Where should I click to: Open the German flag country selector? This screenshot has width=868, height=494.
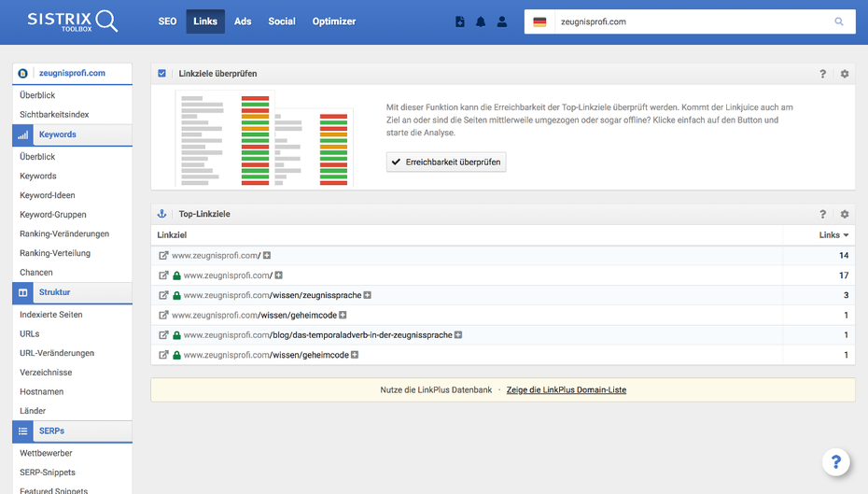539,21
